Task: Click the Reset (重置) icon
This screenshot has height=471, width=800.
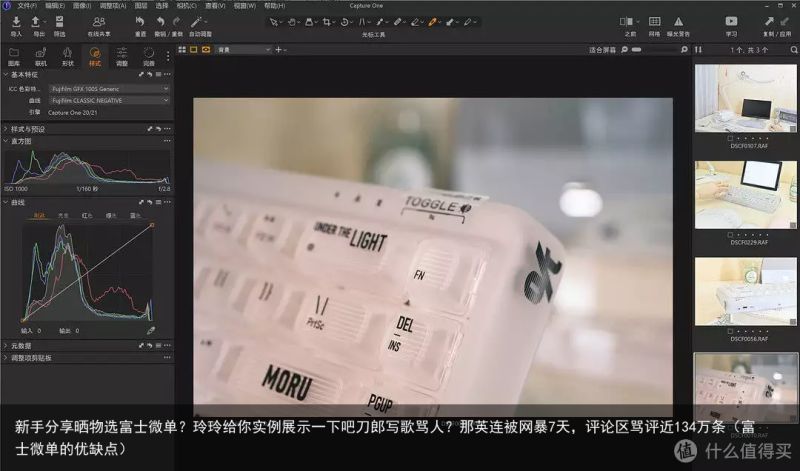Action: click(140, 22)
